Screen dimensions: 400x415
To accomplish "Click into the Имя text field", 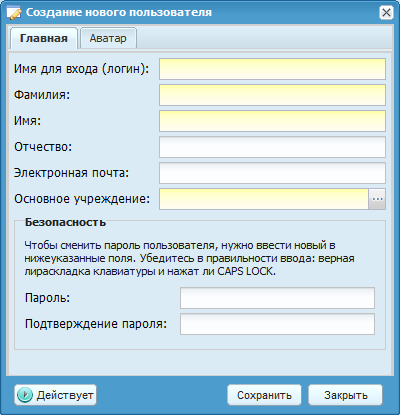I will tap(272, 121).
